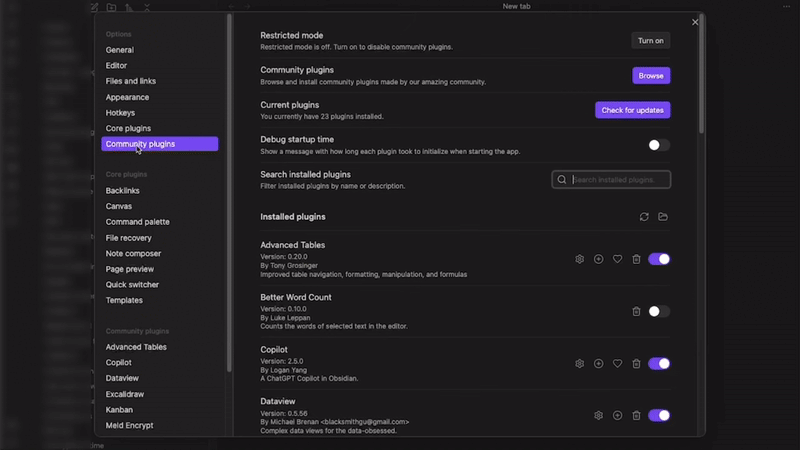Uninstall Copilot with trash icon

[636, 364]
